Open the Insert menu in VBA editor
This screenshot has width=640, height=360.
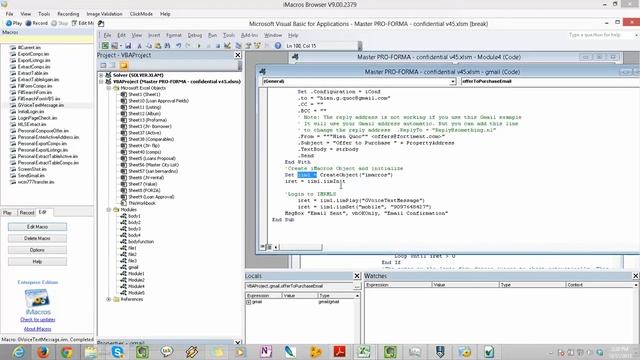pos(154,35)
